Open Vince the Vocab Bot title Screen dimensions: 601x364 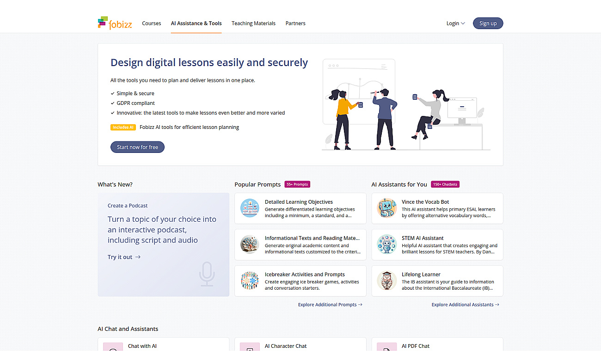[425, 202]
